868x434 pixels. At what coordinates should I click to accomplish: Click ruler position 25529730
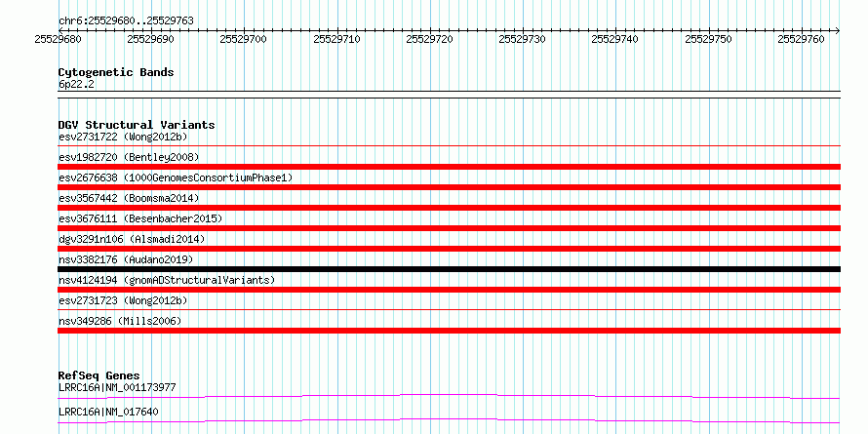[522, 39]
